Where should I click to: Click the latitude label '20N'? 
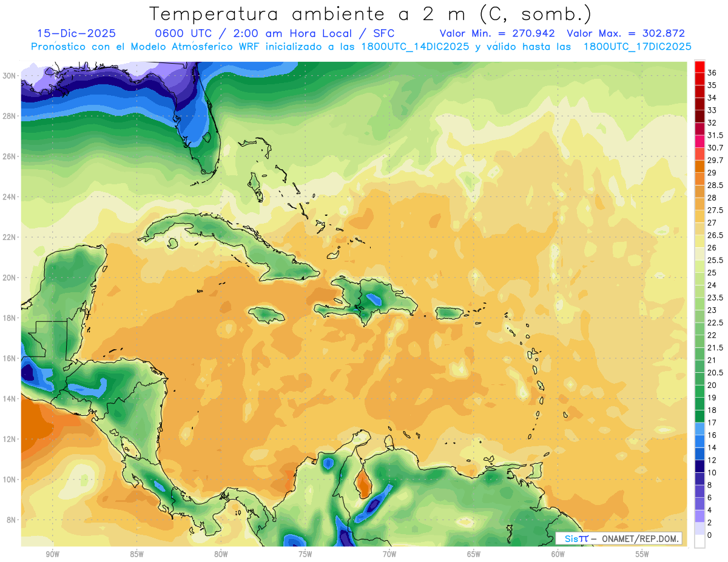10,278
